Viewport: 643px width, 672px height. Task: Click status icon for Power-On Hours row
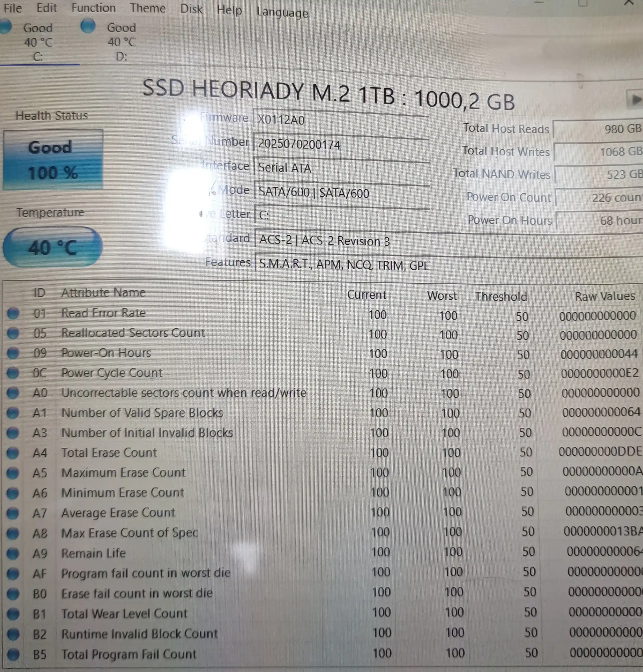click(x=13, y=353)
